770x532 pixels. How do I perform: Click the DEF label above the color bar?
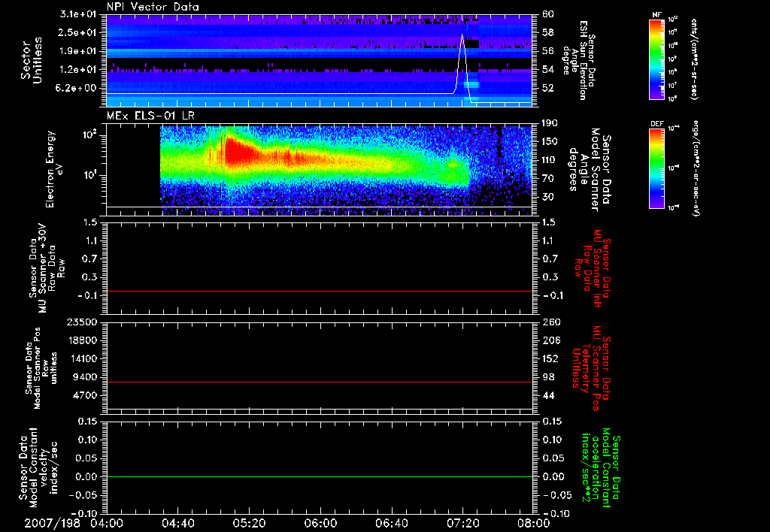click(657, 124)
